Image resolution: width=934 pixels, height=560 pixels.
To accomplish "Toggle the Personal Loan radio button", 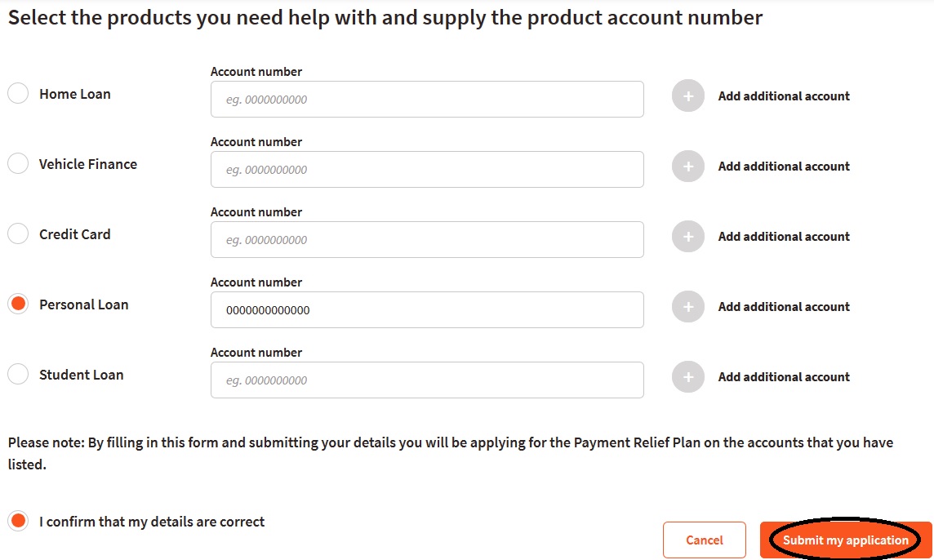I will coord(18,304).
